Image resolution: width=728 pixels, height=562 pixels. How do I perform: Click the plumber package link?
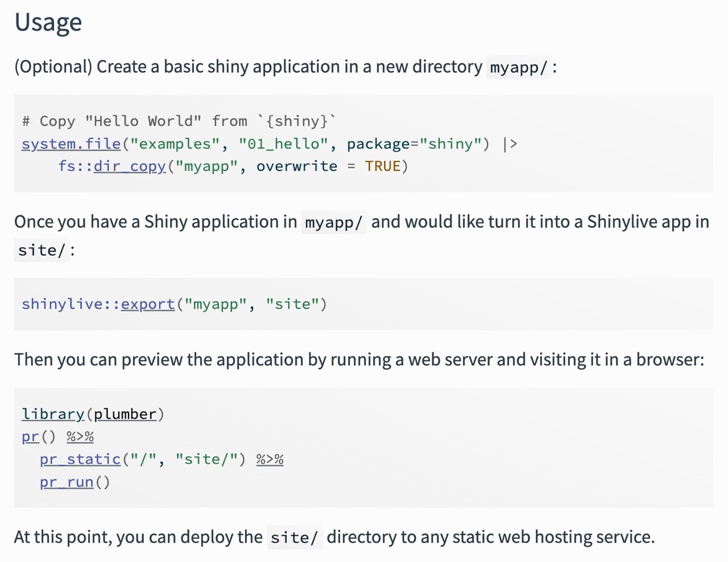[x=125, y=414]
